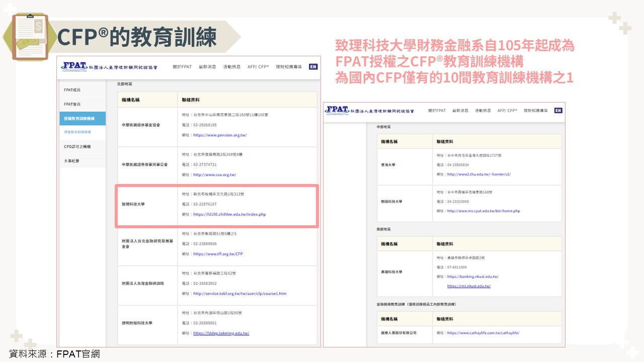The width and height of the screenshot is (644, 362).
Task: Open AFP/ CFP menu in the left page
Action: point(258,67)
